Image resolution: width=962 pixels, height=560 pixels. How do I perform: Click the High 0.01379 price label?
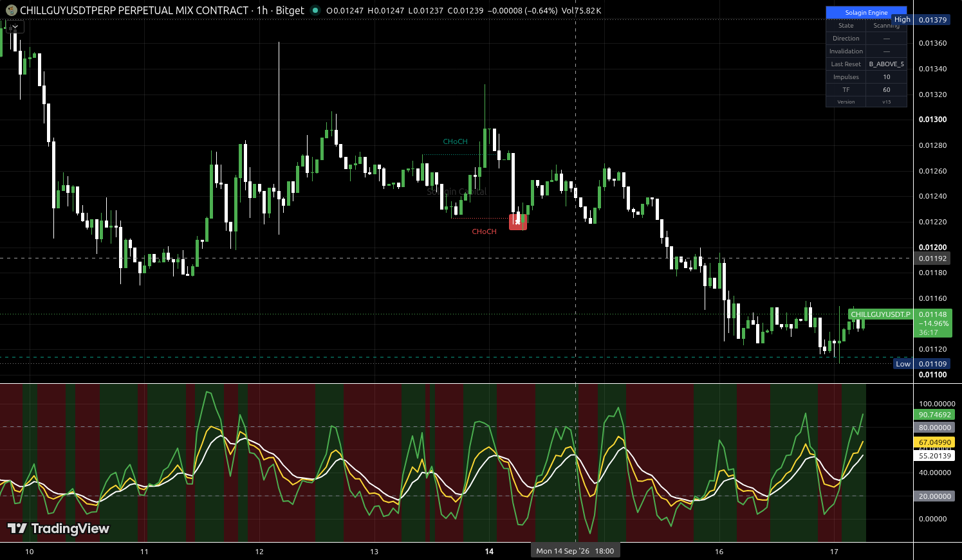click(920, 20)
